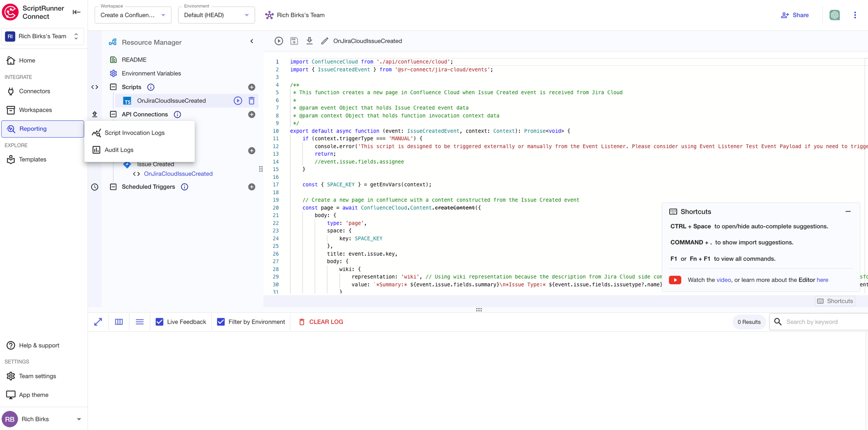Click the info icon next to Scheduled Triggers
The image size is (868, 430).
[184, 187]
